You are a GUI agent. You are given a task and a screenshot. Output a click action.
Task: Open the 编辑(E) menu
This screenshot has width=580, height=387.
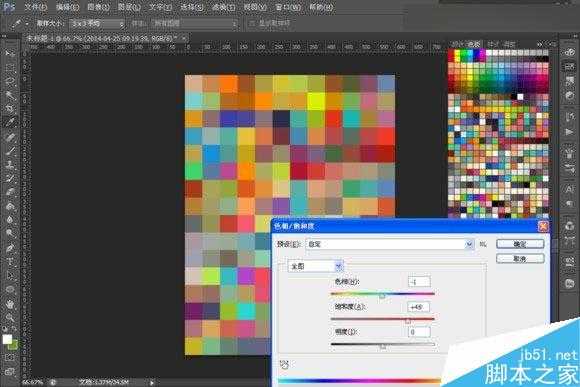(68, 7)
